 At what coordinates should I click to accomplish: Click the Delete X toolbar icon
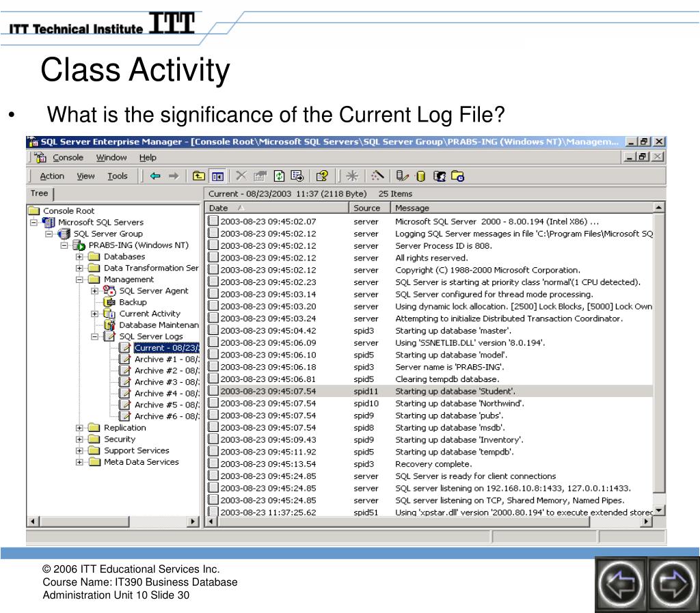pos(241,176)
